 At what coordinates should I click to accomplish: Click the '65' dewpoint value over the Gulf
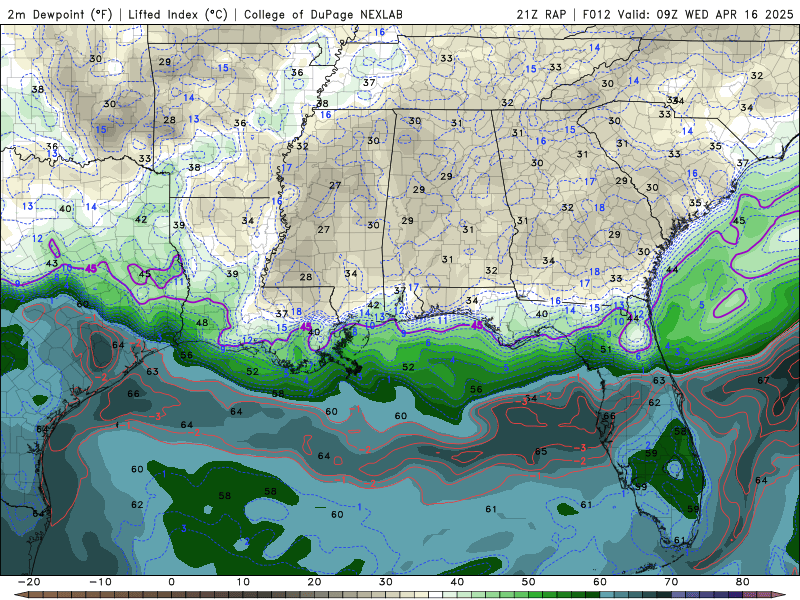(541, 451)
